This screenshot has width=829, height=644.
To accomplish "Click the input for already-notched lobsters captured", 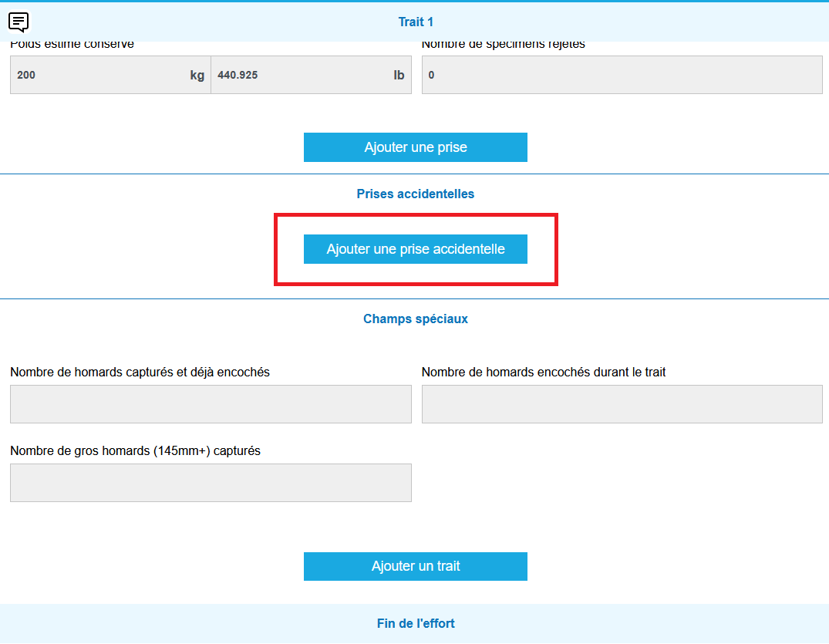I will click(x=211, y=404).
